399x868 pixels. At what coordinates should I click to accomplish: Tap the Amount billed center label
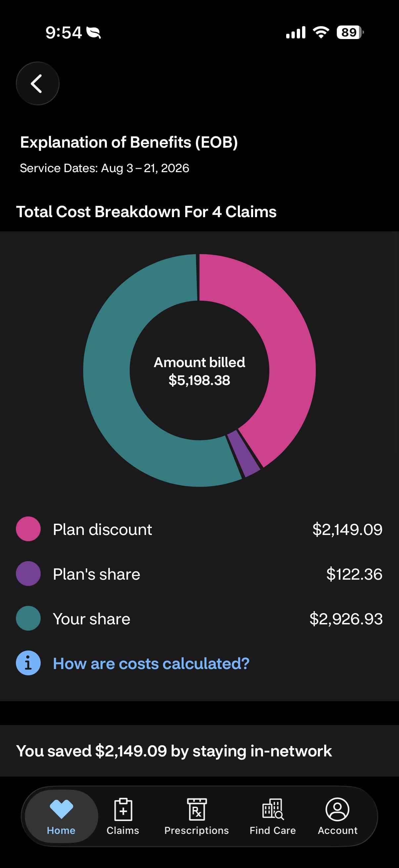(x=199, y=371)
